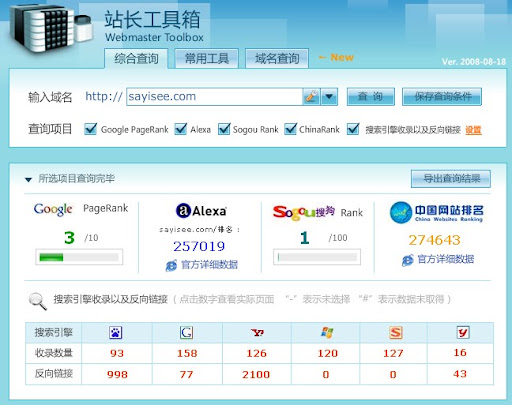Click the Google G icon column header

(186, 332)
